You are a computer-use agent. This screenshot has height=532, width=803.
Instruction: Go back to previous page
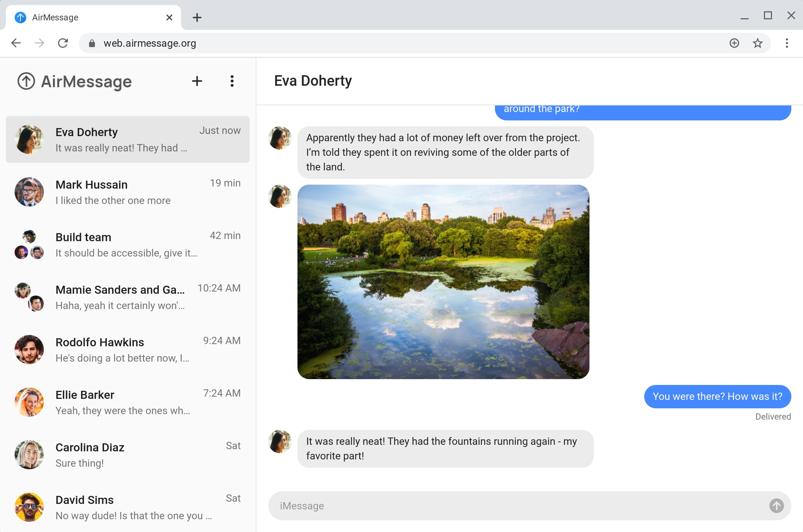tap(16, 43)
